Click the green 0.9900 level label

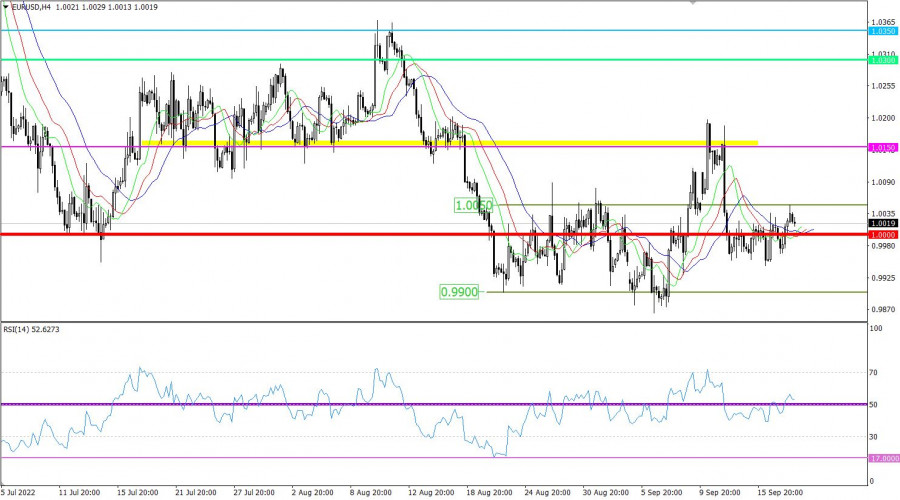(457, 292)
